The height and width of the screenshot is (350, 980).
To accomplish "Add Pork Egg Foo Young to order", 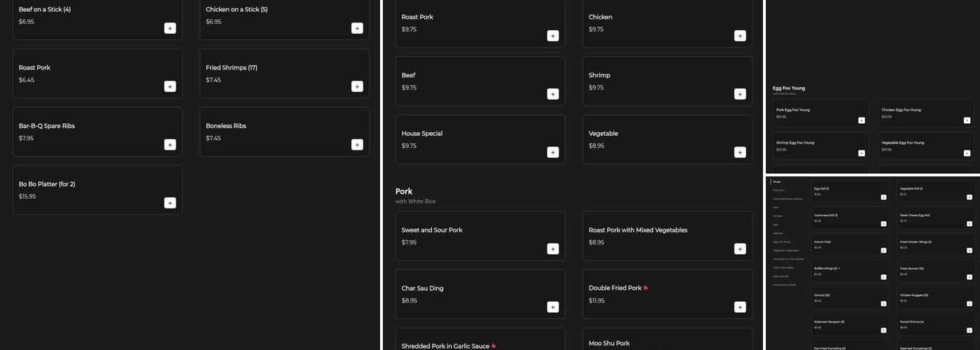I will pos(862,120).
